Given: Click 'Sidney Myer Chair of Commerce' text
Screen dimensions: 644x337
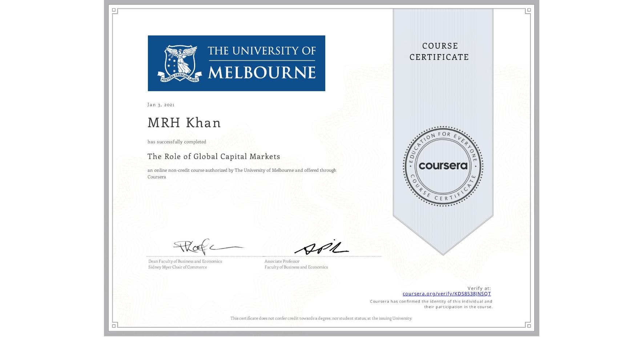Looking at the screenshot, I should pos(177,267).
